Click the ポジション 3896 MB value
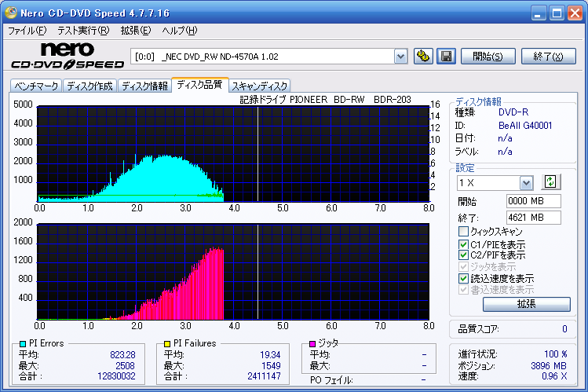This screenshot has height=392, width=588. (x=549, y=366)
